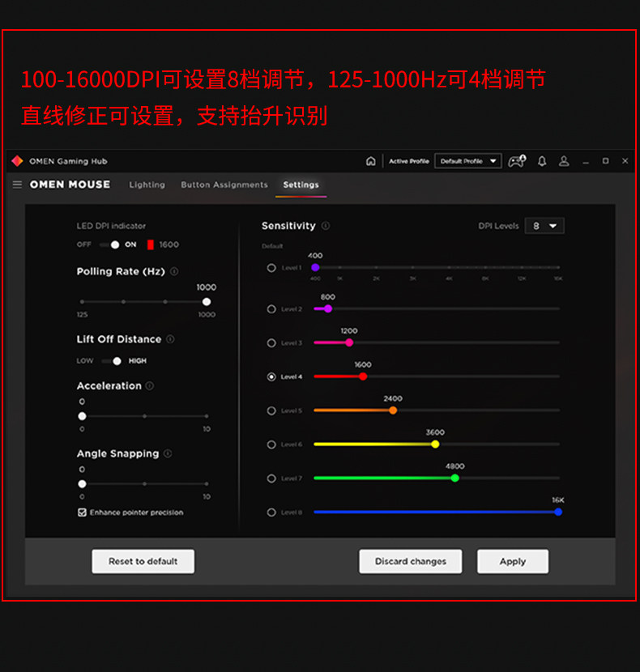This screenshot has height=672, width=640.
Task: Click the Level 2 slider handle at 800
Action: [328, 308]
